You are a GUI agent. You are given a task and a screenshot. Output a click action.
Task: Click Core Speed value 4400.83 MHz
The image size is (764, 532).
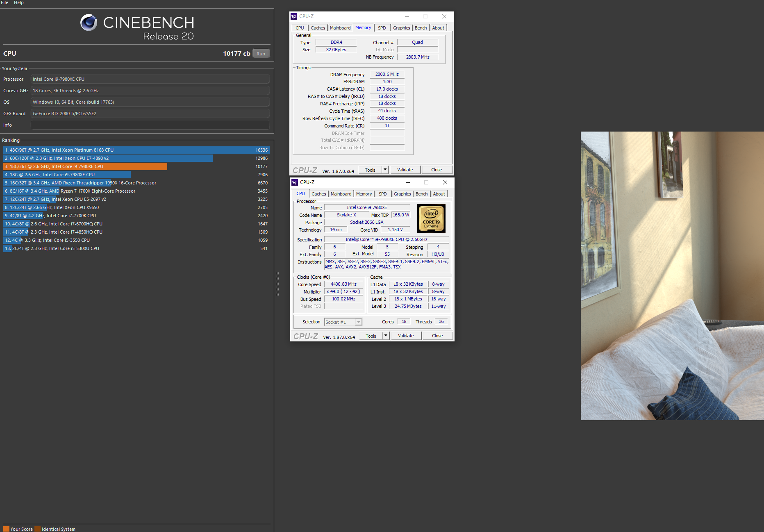[x=343, y=284]
